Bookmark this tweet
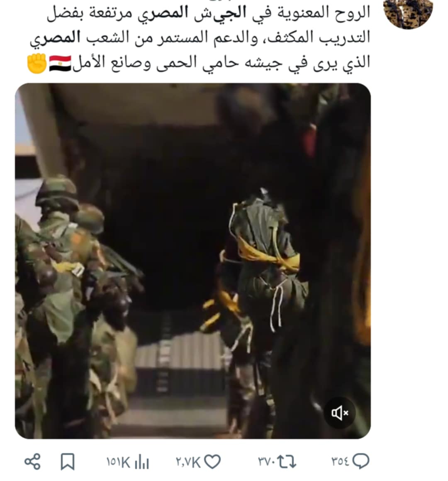This screenshot has height=481, width=448. [x=68, y=461]
